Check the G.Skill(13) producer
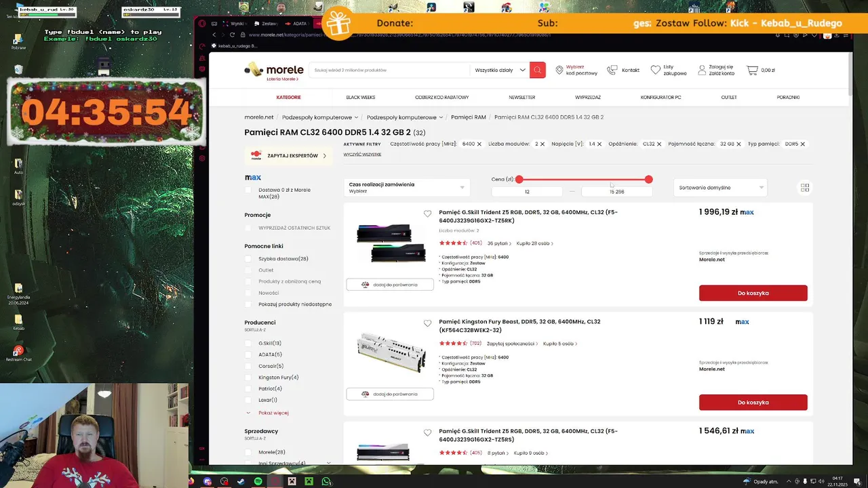Image resolution: width=868 pixels, height=488 pixels. tap(248, 344)
